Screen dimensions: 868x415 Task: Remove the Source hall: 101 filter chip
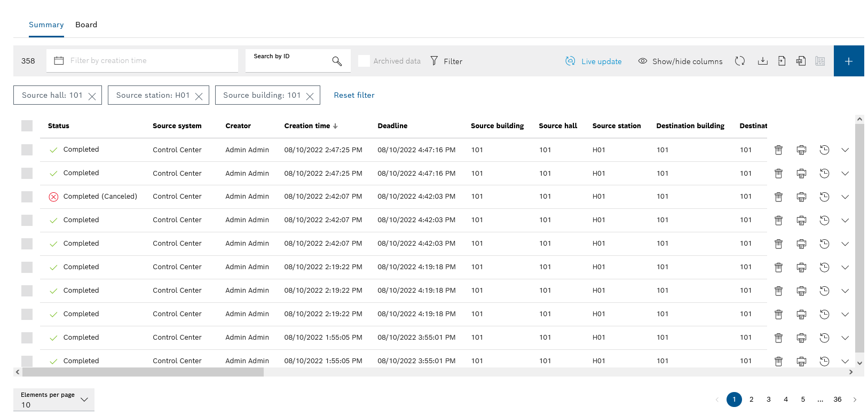point(92,96)
